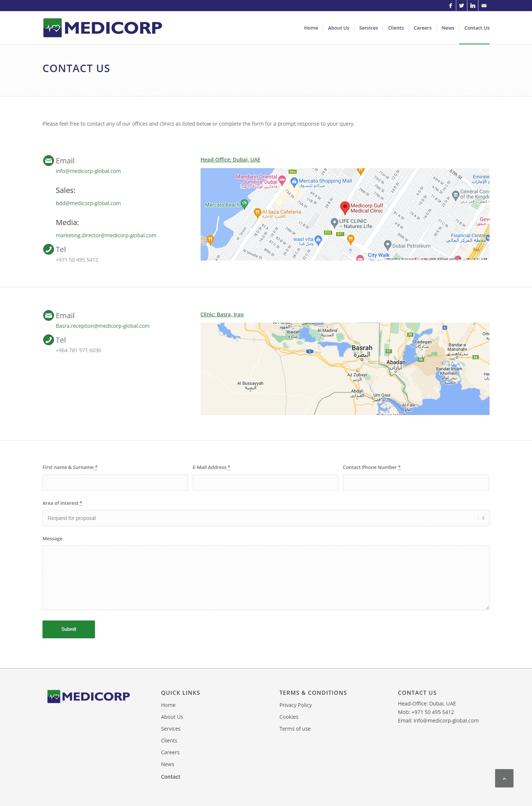Click the Basra clinic Tel phone icon
Viewport: 532px width, 806px height.
[48, 340]
